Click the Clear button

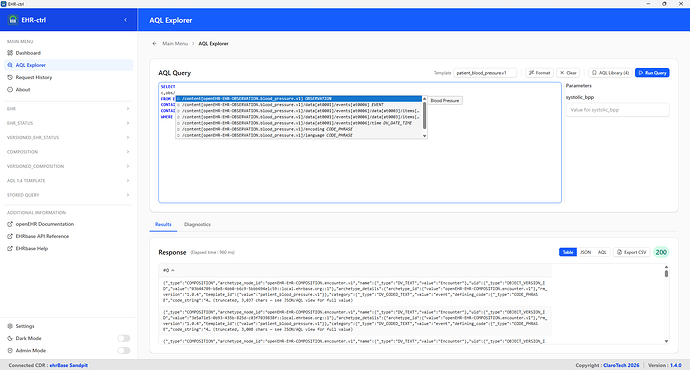tap(568, 73)
